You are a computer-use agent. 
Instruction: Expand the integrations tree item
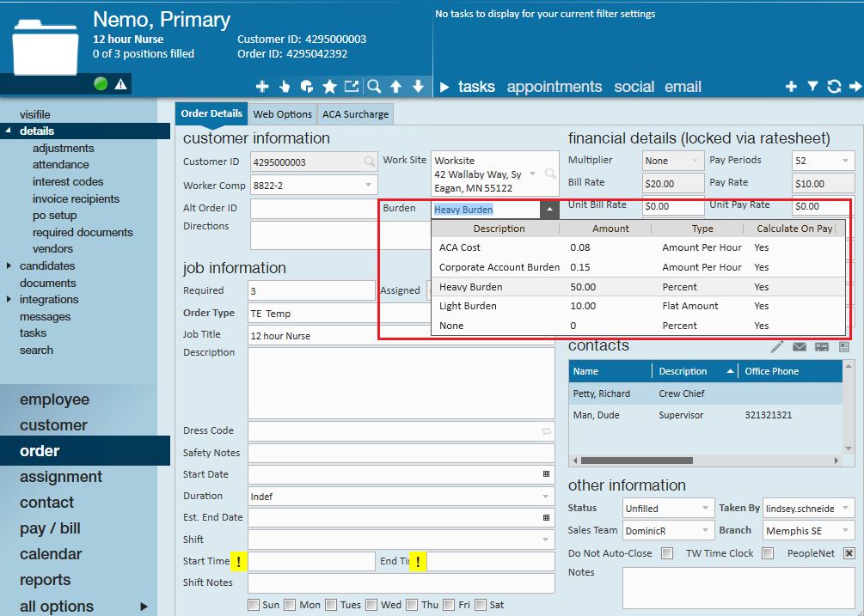(9, 300)
